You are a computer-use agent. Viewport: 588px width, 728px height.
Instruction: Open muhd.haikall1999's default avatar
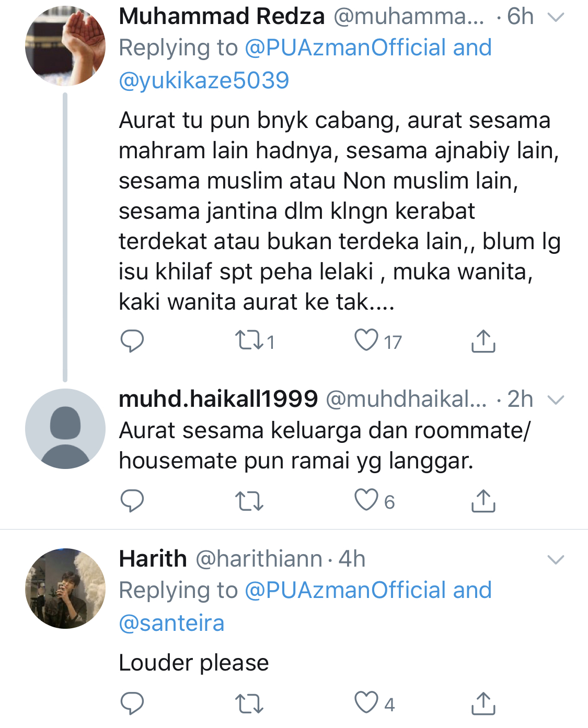65,428
